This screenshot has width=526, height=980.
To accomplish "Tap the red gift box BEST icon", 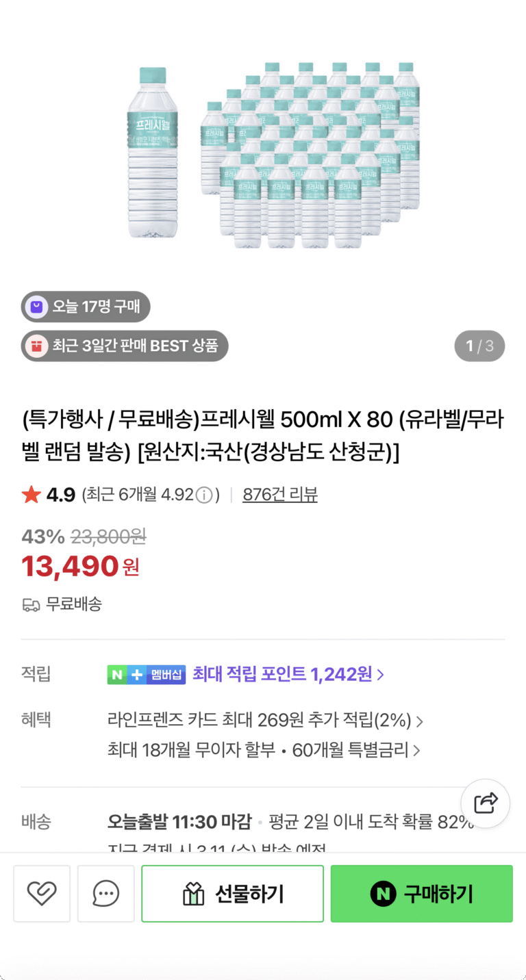I will (36, 346).
